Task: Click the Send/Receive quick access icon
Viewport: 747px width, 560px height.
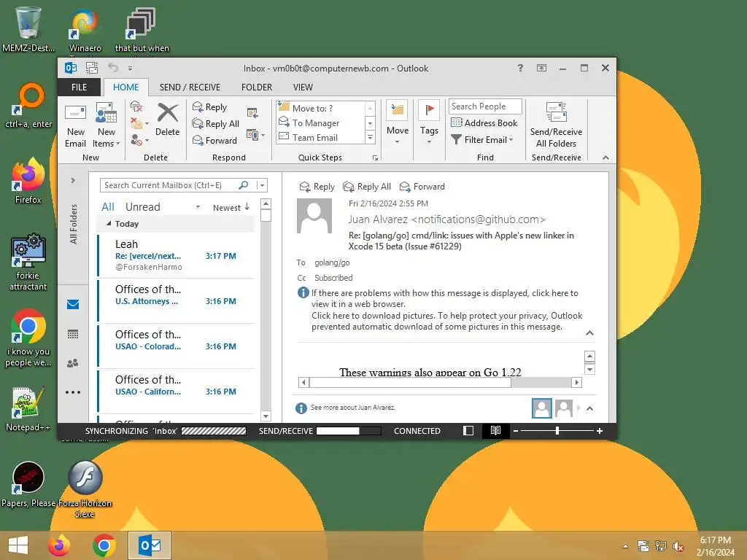Action: pos(91,68)
